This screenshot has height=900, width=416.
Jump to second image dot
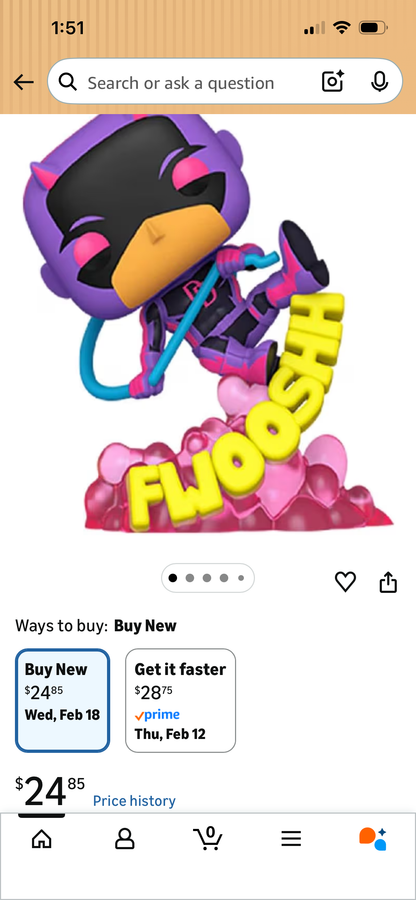tap(190, 578)
